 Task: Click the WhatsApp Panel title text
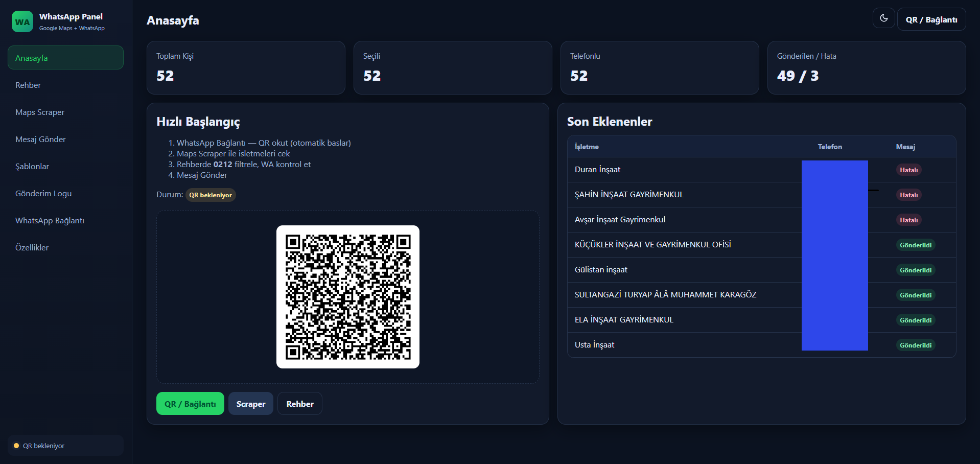(x=71, y=17)
